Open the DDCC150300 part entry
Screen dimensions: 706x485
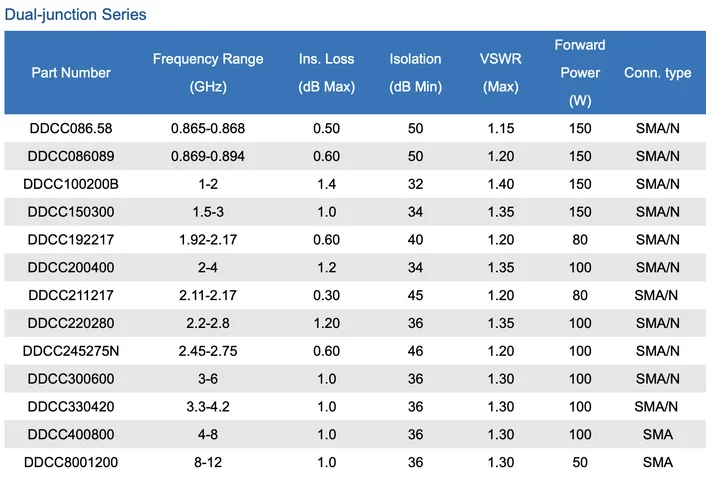[71, 212]
